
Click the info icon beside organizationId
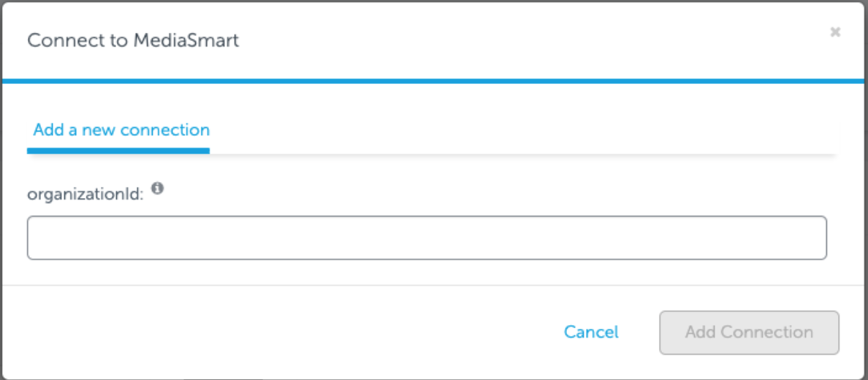pos(157,189)
